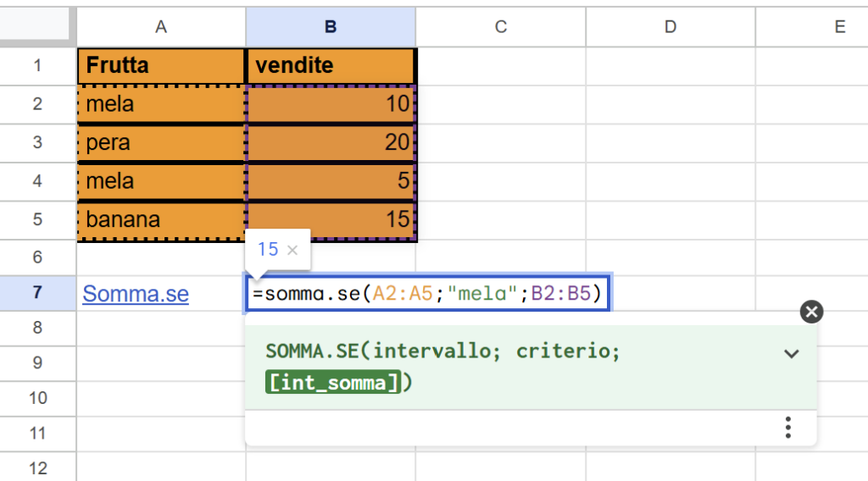The width and height of the screenshot is (868, 481).
Task: Select column D header
Action: (x=670, y=27)
